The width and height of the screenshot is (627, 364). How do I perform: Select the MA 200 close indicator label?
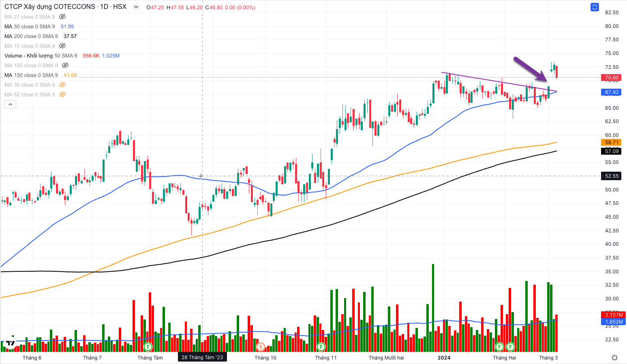[31, 36]
